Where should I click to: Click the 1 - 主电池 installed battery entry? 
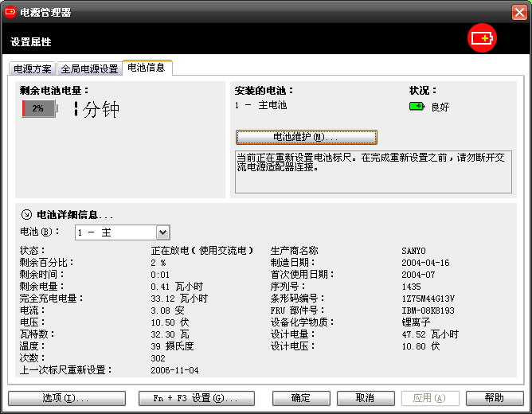point(260,105)
